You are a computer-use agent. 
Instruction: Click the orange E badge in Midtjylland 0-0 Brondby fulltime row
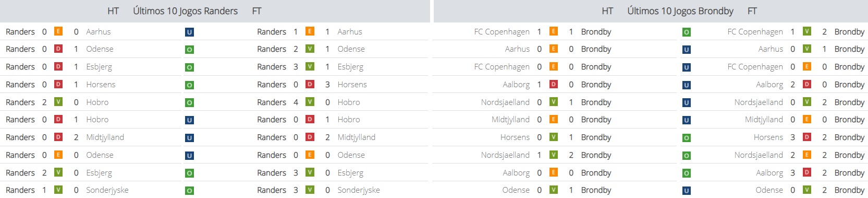tap(807, 120)
